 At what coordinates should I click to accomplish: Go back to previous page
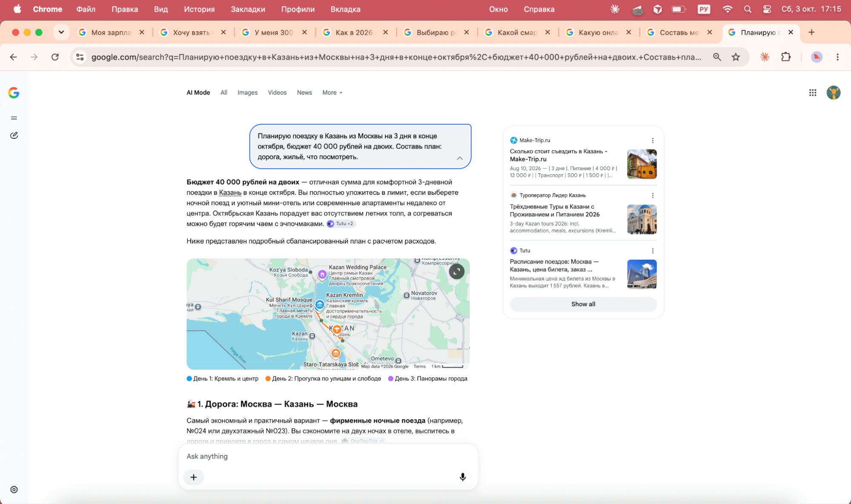tap(14, 57)
